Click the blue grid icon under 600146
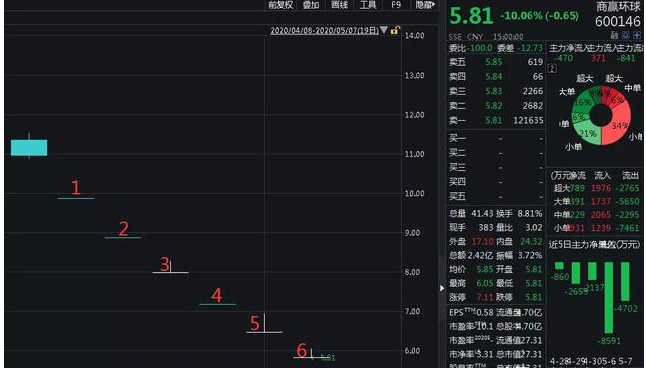The height and width of the screenshot is (368, 646). pyautogui.click(x=637, y=35)
